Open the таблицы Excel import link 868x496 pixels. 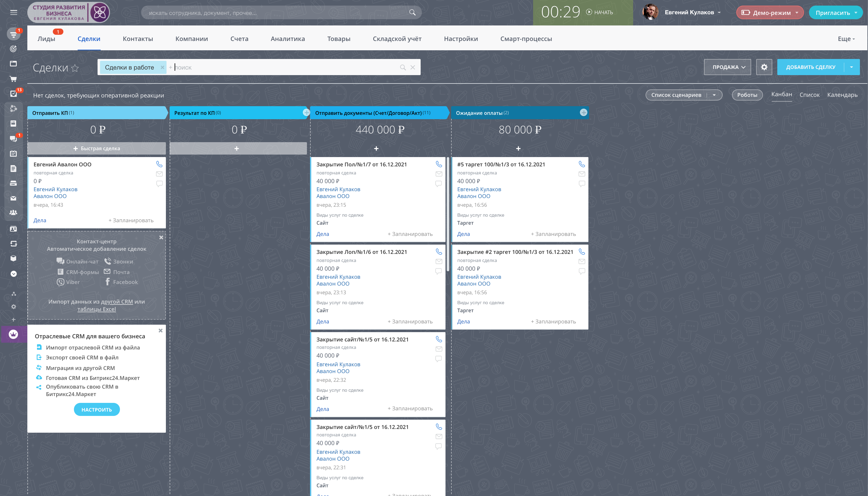tap(97, 309)
